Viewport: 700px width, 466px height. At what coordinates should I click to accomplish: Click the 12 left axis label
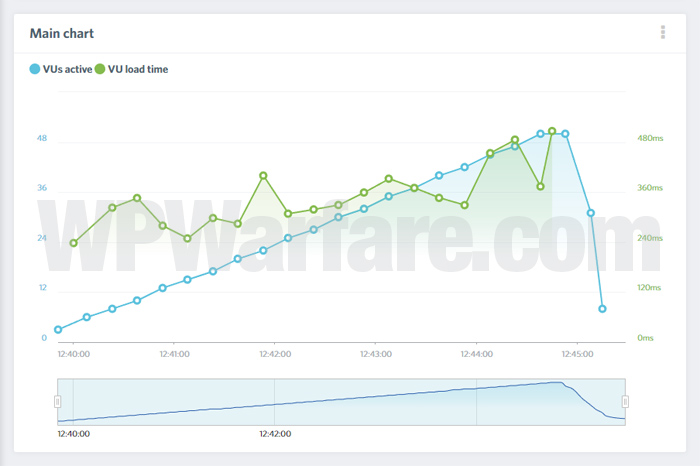tap(43, 287)
